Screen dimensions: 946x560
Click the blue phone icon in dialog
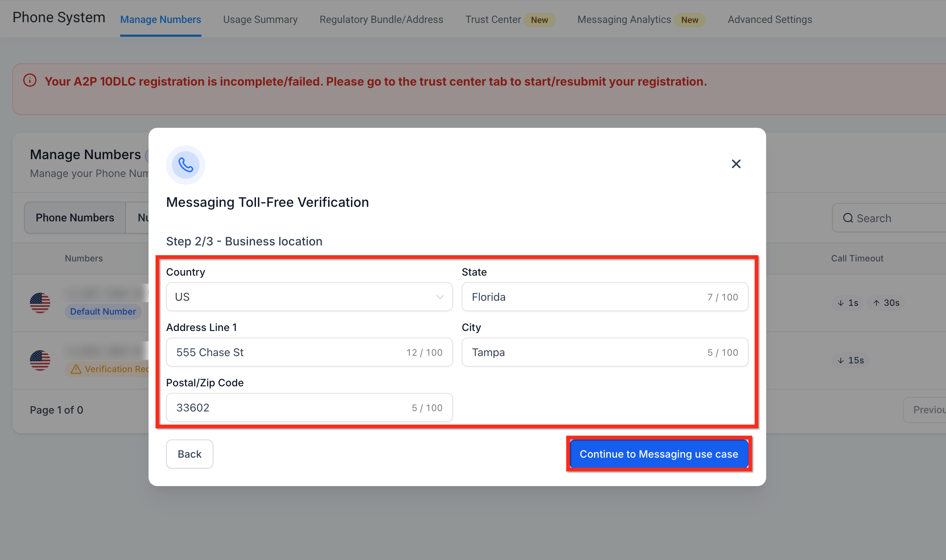[x=185, y=165]
